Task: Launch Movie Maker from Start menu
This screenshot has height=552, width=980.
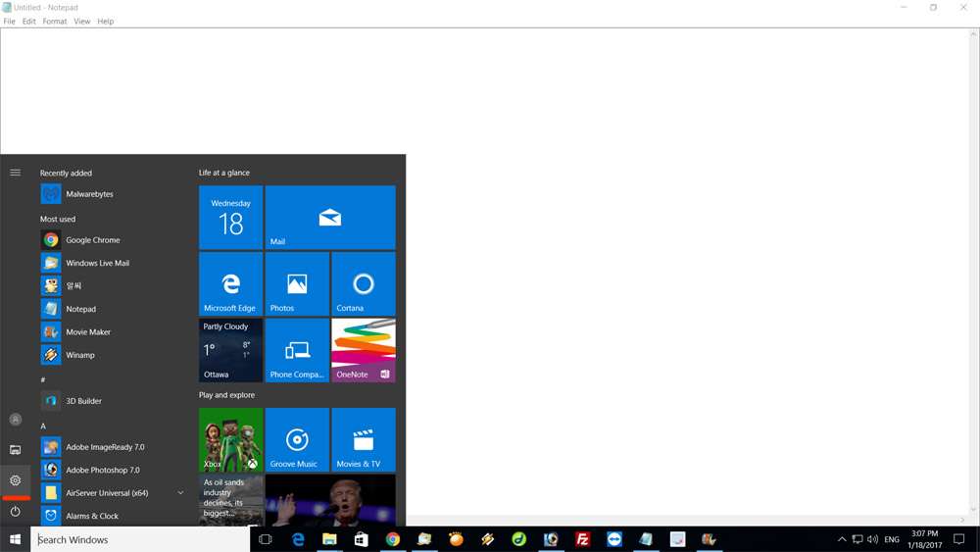Action: point(111,332)
